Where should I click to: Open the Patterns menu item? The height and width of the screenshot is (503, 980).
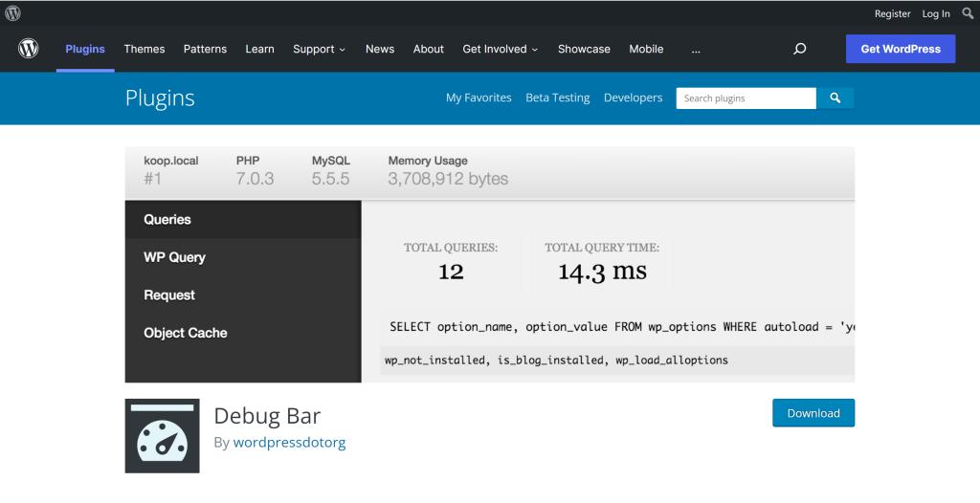(205, 49)
